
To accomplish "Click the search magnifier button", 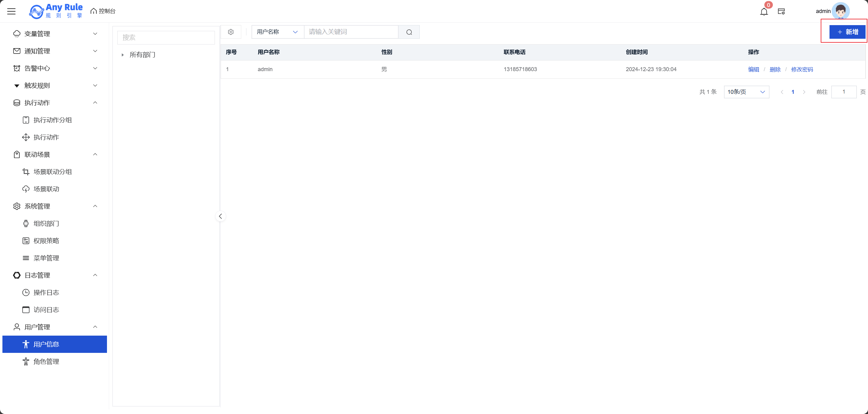I will coord(409,32).
